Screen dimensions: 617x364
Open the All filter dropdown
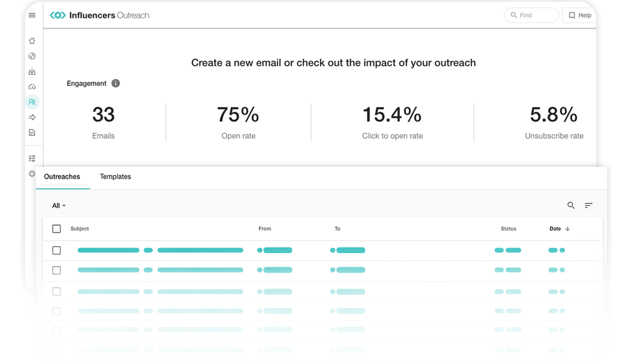click(58, 205)
